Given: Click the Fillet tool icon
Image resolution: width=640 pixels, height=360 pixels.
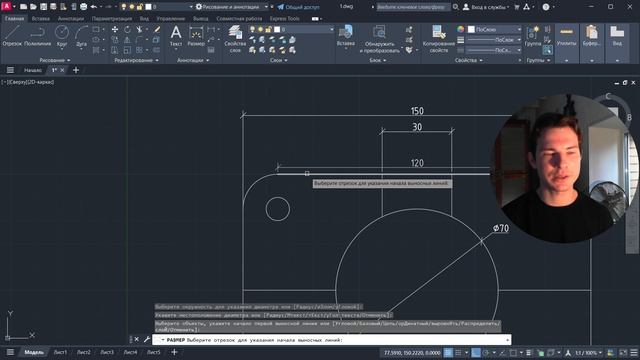Looking at the screenshot, I should point(140,40).
